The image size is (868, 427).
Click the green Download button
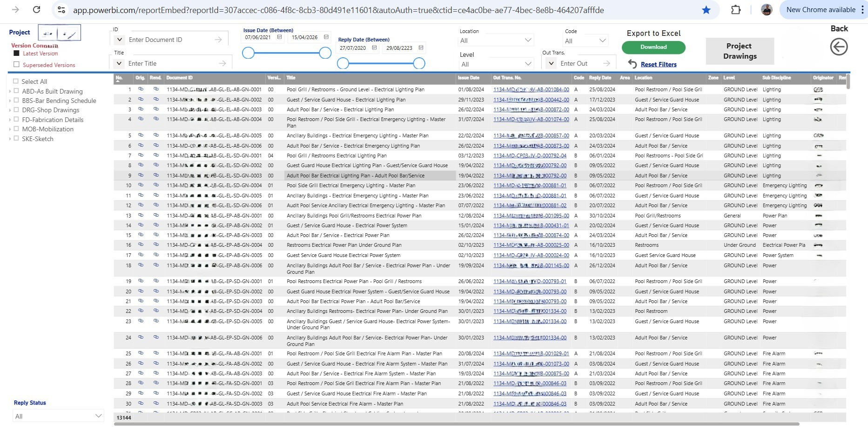(653, 47)
